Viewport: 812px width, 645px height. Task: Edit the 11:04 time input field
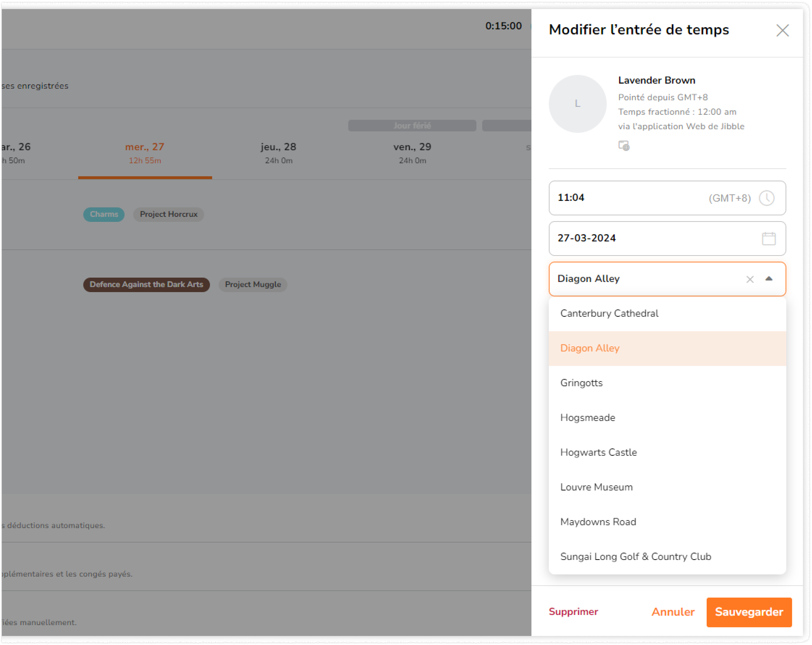coord(667,198)
